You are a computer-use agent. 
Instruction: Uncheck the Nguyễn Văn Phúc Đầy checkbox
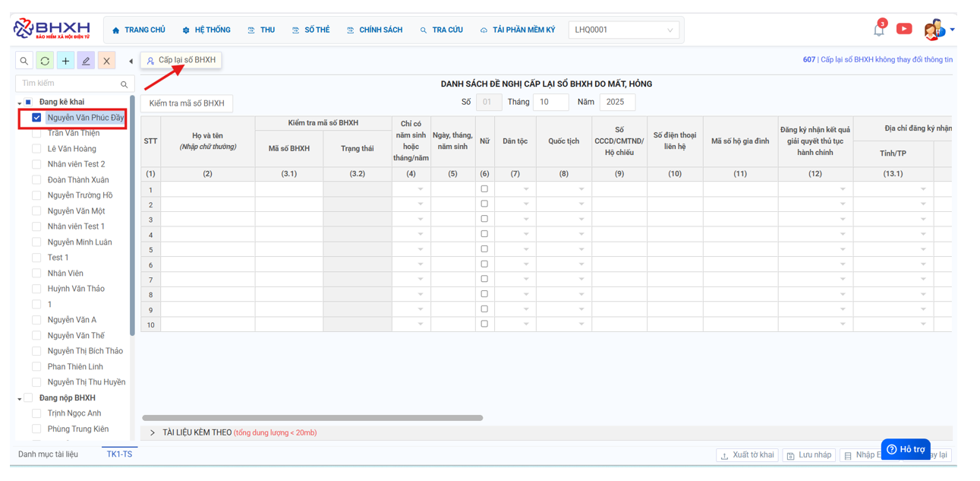pyautogui.click(x=36, y=118)
